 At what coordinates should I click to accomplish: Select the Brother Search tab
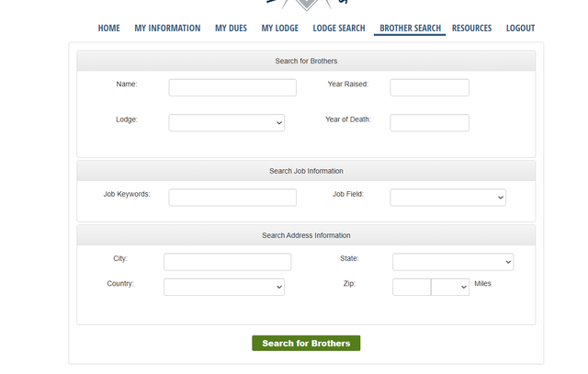pyautogui.click(x=410, y=28)
